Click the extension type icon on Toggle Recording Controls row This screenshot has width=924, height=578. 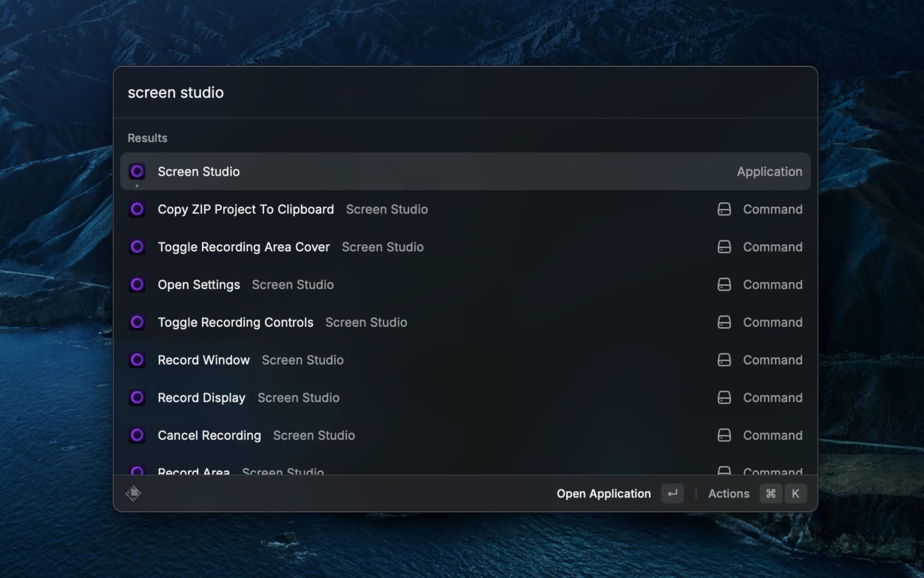click(x=724, y=322)
